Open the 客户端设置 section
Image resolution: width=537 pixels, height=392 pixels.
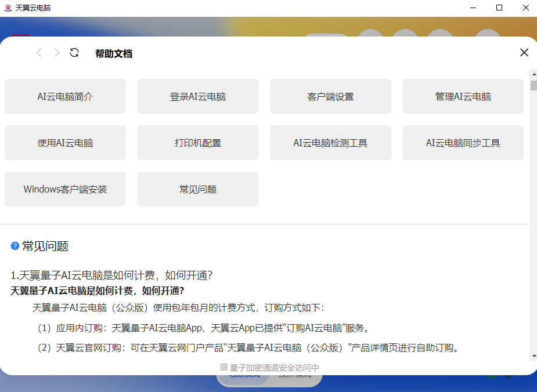(330, 96)
